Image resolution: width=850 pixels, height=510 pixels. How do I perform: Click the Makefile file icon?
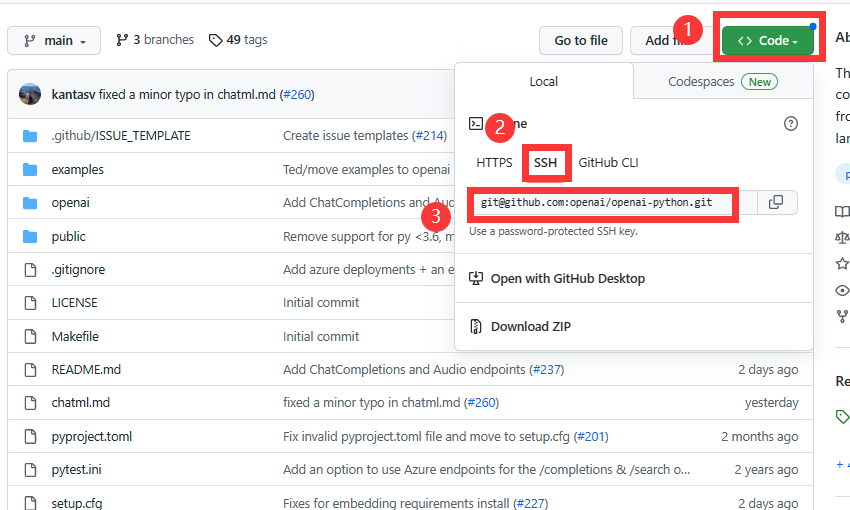coord(30,337)
